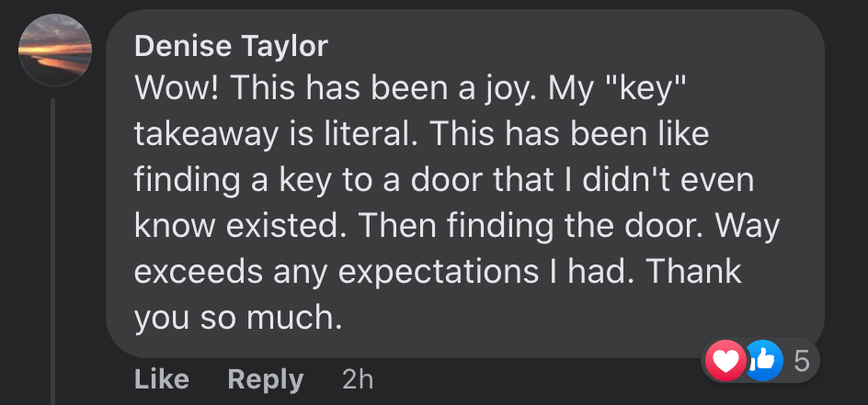Image resolution: width=868 pixels, height=405 pixels.
Task: Open Denise Taylor's profile name link
Action: click(x=231, y=46)
